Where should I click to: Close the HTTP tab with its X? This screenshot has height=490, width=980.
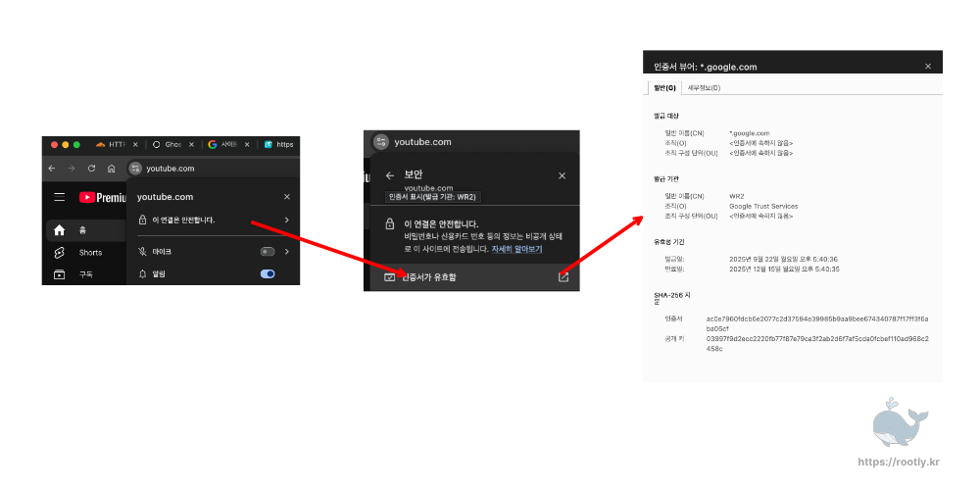pyautogui.click(x=135, y=144)
